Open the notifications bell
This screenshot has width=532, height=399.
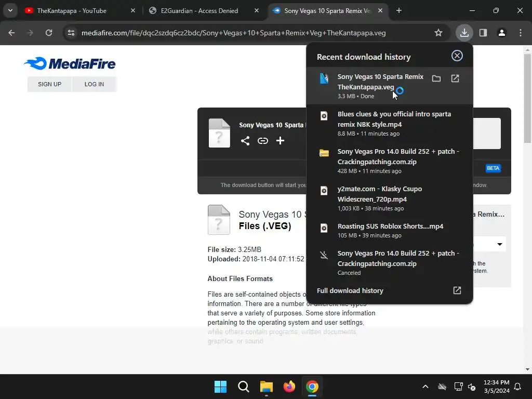coord(518,387)
